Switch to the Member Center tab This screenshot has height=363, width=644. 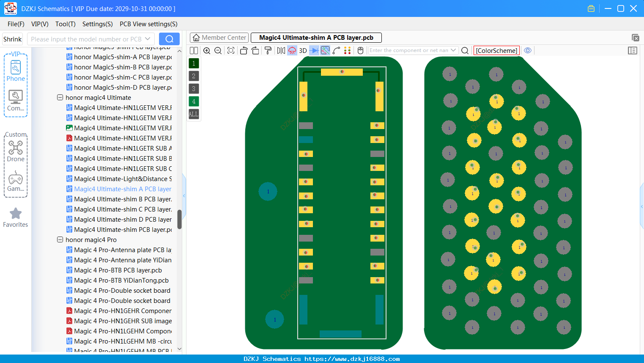pyautogui.click(x=219, y=38)
